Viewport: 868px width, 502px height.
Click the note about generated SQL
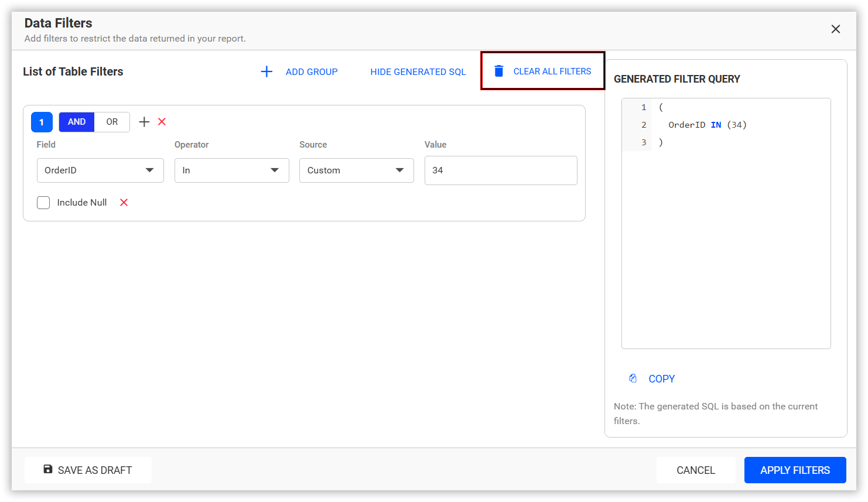(x=716, y=414)
